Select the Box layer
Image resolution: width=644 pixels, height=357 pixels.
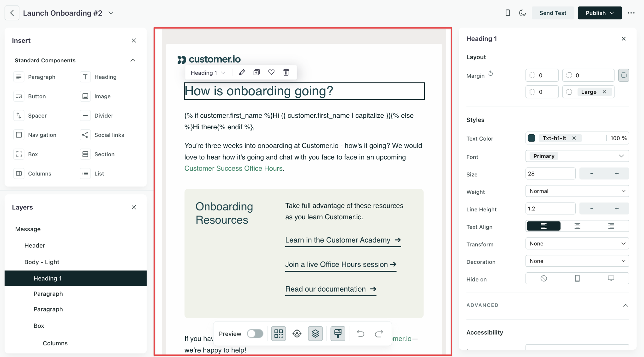tap(75, 326)
